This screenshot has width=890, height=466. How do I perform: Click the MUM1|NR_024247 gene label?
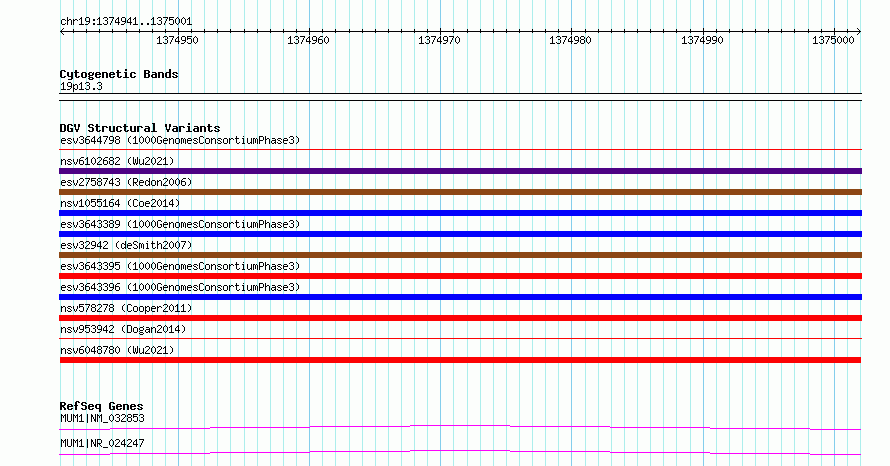pos(102,443)
